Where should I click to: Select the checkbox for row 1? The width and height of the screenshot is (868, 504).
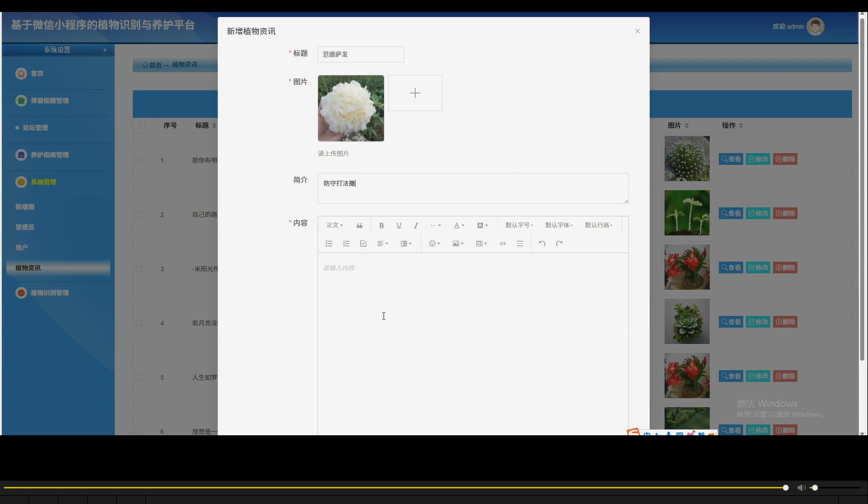(138, 161)
